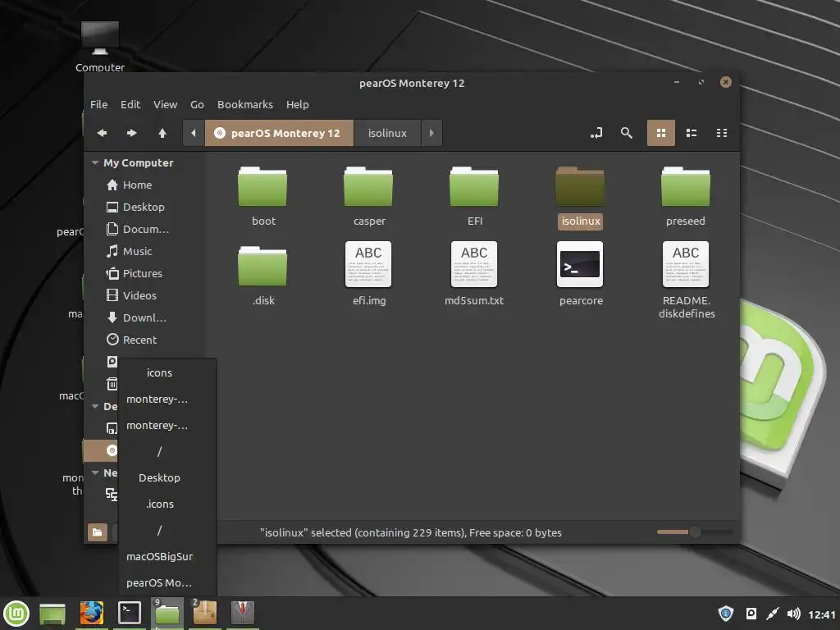Image resolution: width=840 pixels, height=630 pixels.
Task: Click the isolinux selected status text
Action: (x=410, y=532)
